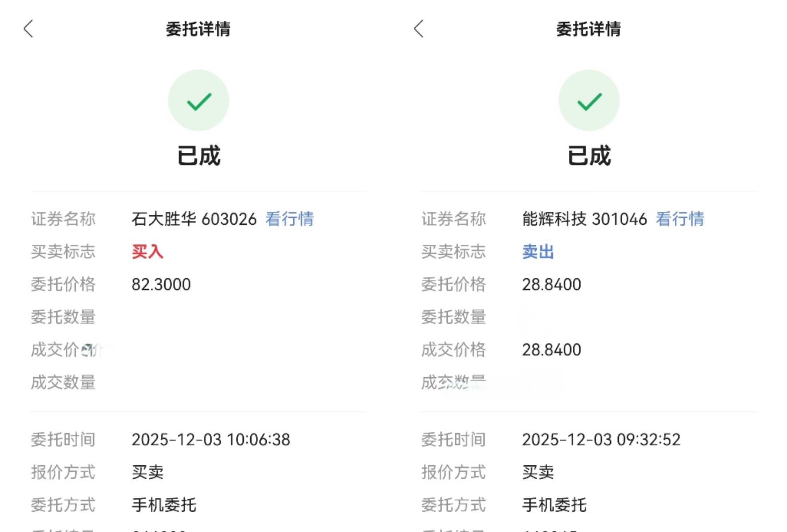Image resolution: width=787 pixels, height=532 pixels.
Task: Click the green checkmark on left order
Action: click(199, 101)
